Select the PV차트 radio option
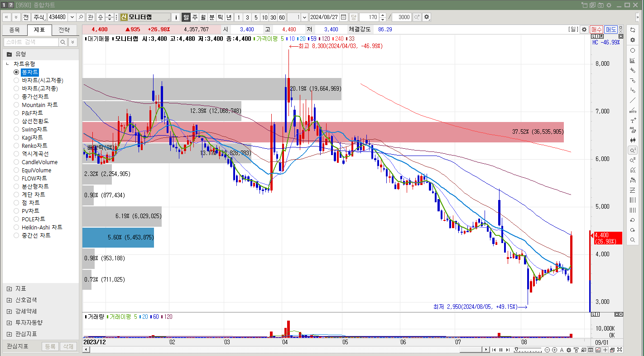 coord(16,211)
